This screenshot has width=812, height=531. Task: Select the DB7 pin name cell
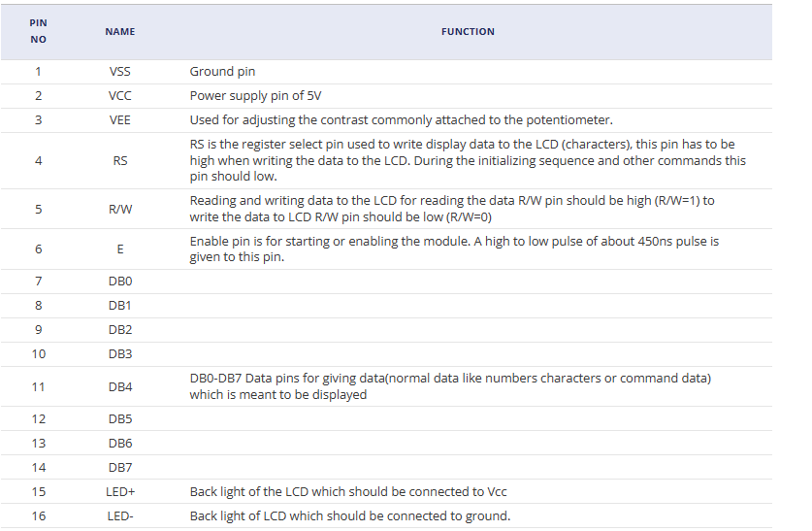(x=120, y=467)
